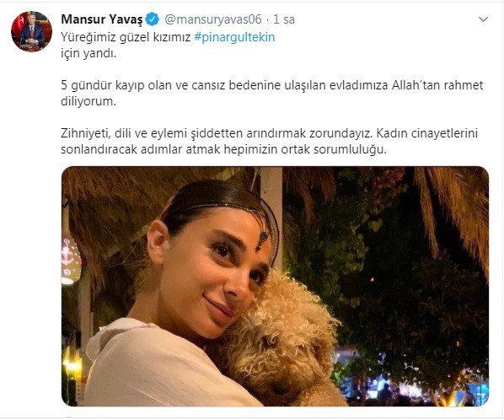
Task: Click the "için yandı." text line
Action: click(88, 53)
